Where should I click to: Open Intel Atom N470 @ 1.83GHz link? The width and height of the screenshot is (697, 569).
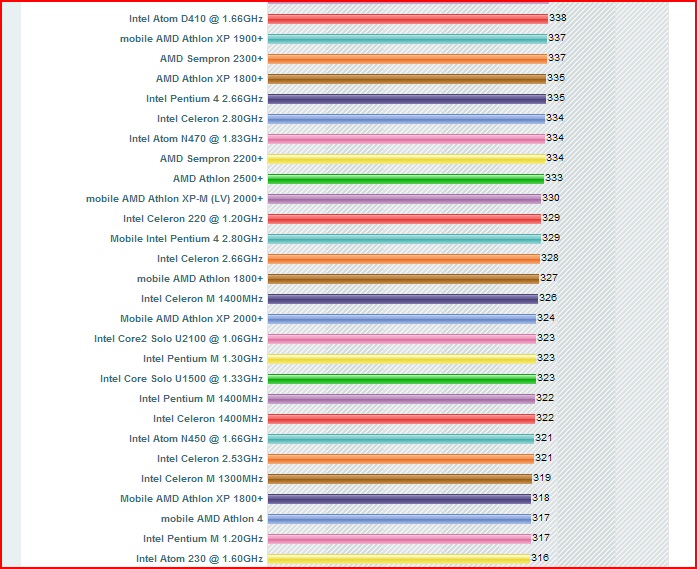point(196,139)
